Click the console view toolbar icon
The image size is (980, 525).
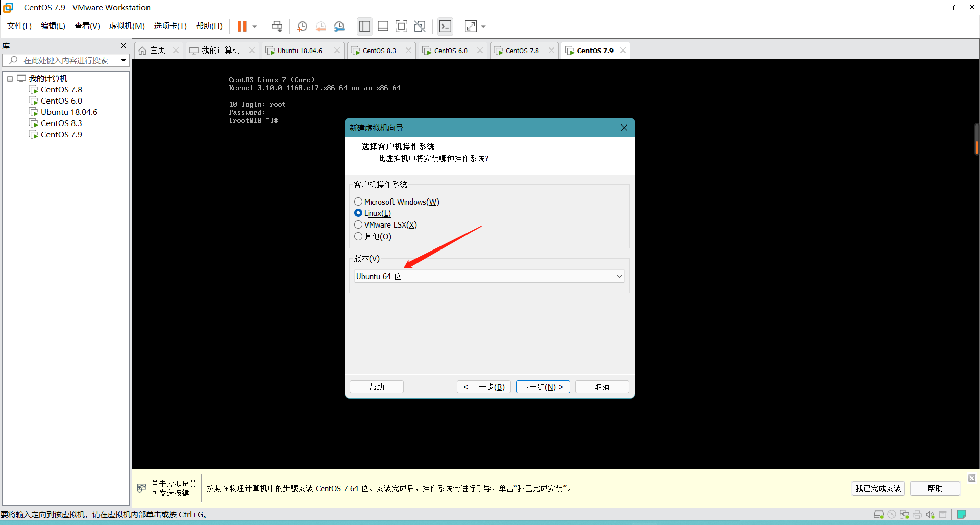[x=445, y=26]
